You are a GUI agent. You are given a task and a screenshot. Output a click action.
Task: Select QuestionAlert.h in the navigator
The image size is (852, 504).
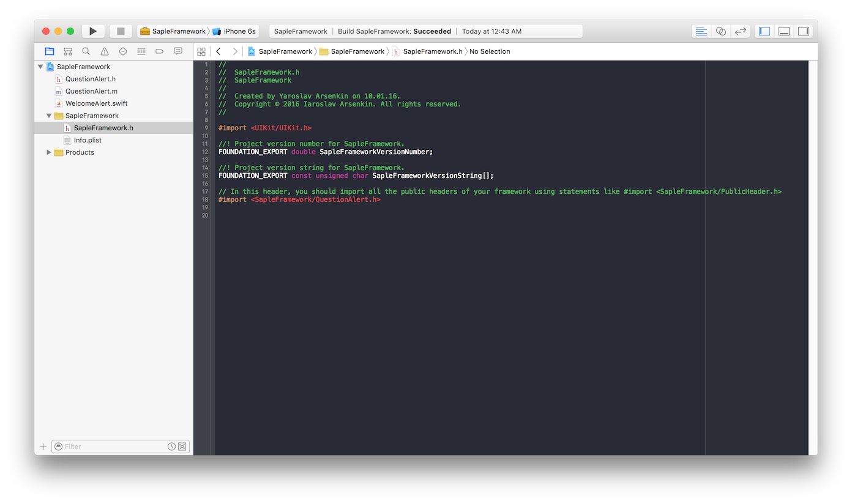point(114,79)
